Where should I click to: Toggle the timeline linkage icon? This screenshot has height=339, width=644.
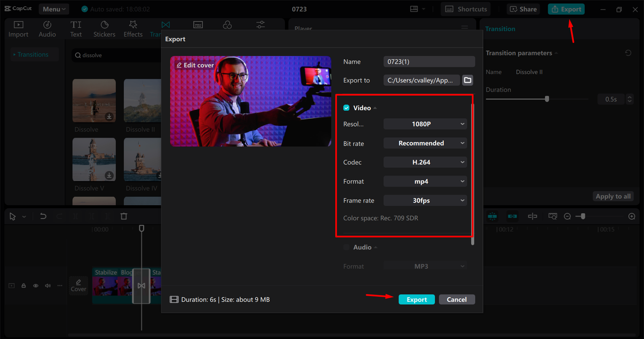click(x=512, y=216)
